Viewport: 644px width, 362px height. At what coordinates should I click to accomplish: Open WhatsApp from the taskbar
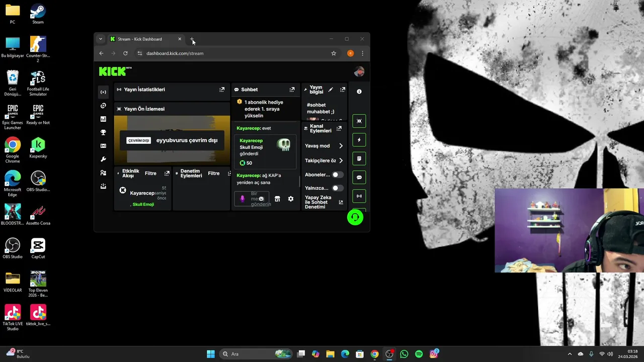[404, 354]
